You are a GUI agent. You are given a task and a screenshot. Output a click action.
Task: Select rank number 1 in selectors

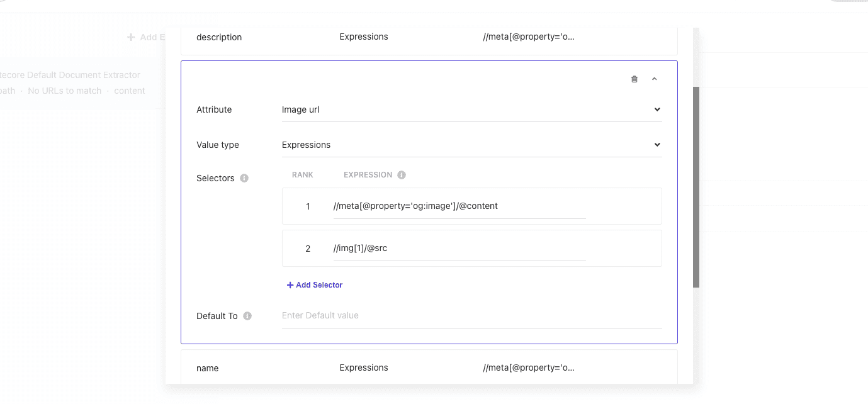click(308, 206)
